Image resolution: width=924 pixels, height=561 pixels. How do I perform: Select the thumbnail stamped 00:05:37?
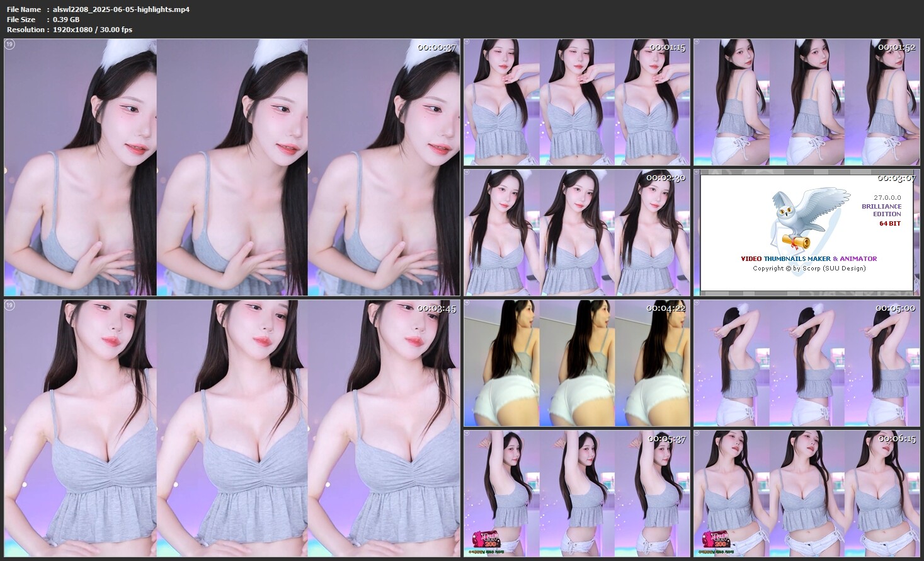577,494
